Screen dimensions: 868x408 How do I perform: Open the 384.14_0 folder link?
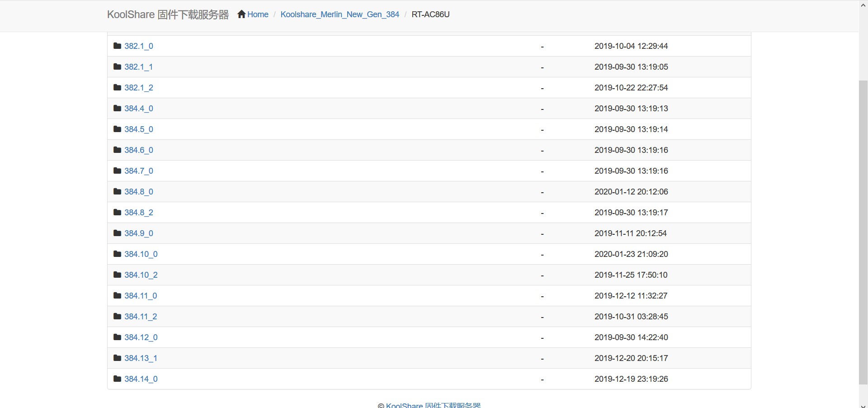pyautogui.click(x=141, y=379)
